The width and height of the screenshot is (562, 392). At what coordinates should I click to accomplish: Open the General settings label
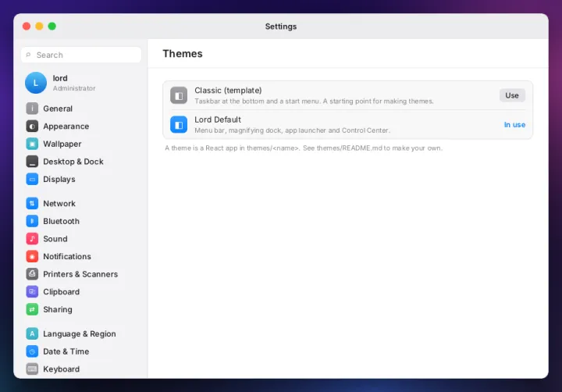point(58,109)
